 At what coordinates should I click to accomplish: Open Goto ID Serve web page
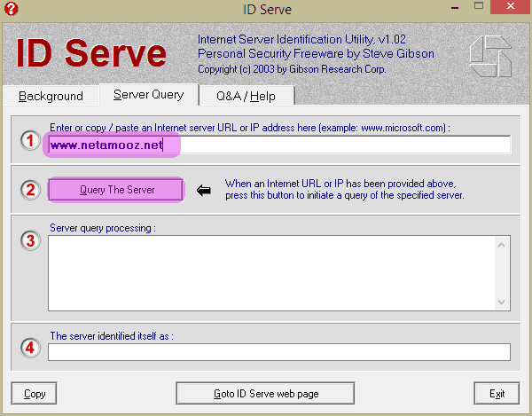(x=266, y=394)
